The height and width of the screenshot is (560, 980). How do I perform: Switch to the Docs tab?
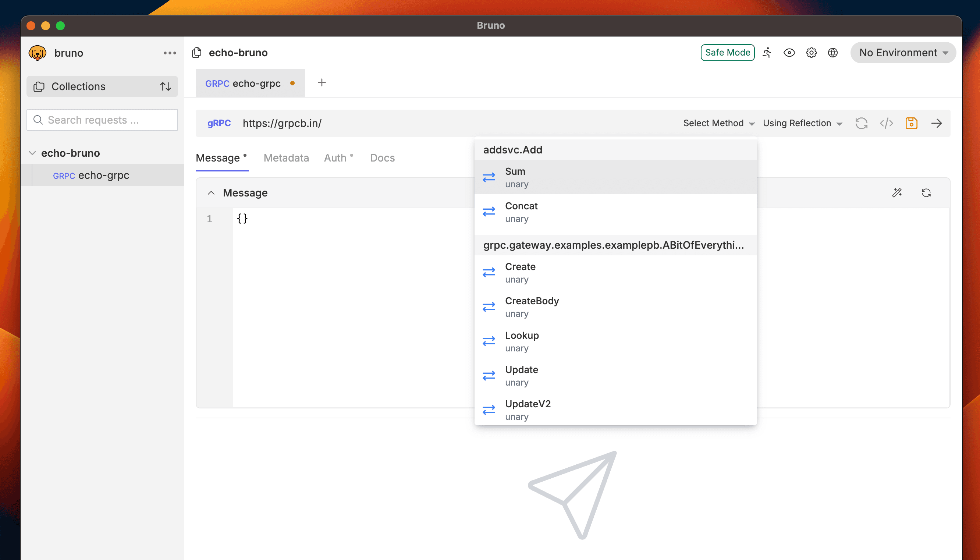coord(382,158)
